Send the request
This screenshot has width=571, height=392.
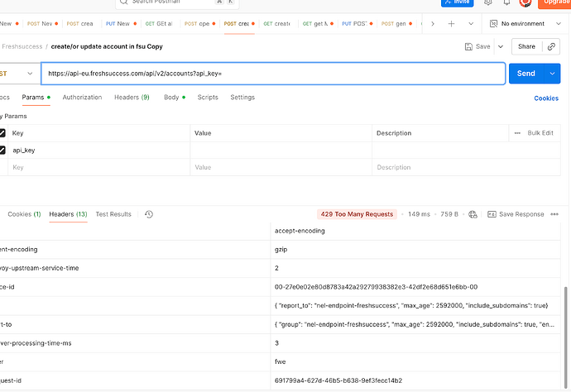(x=526, y=74)
